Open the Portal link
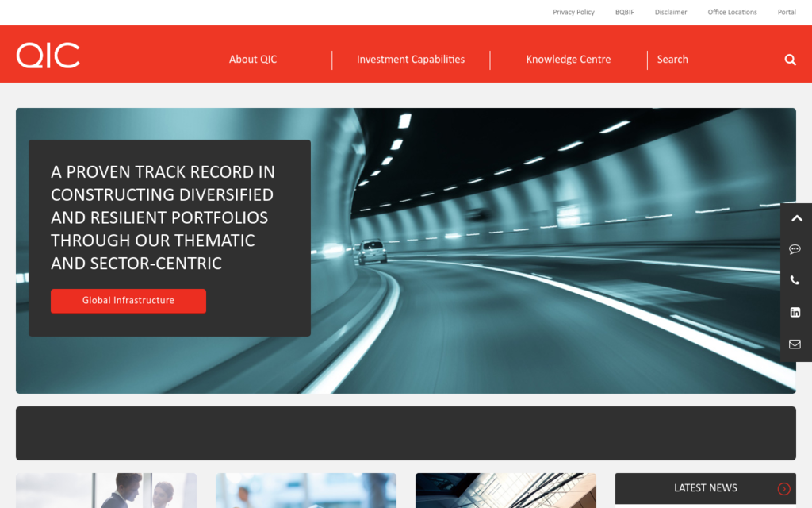Screen dimensions: 812x508 787,13
